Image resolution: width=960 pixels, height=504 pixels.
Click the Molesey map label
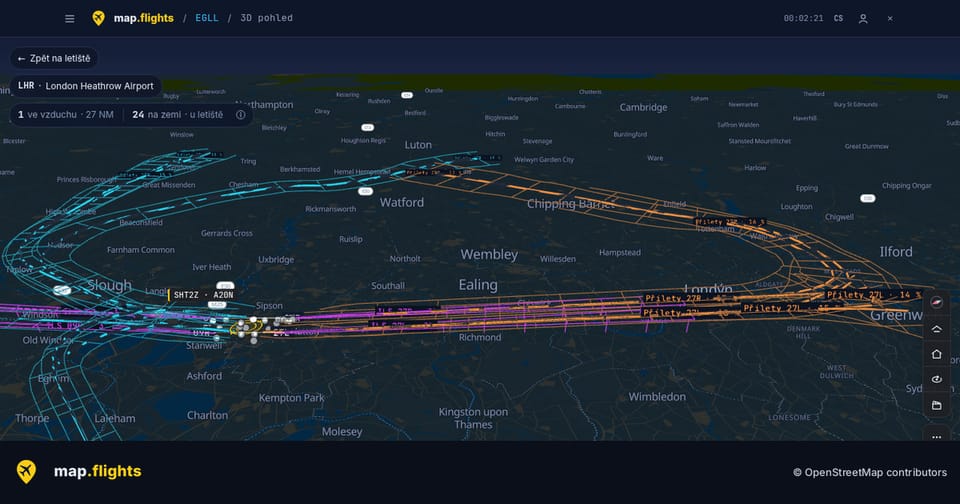click(x=342, y=432)
